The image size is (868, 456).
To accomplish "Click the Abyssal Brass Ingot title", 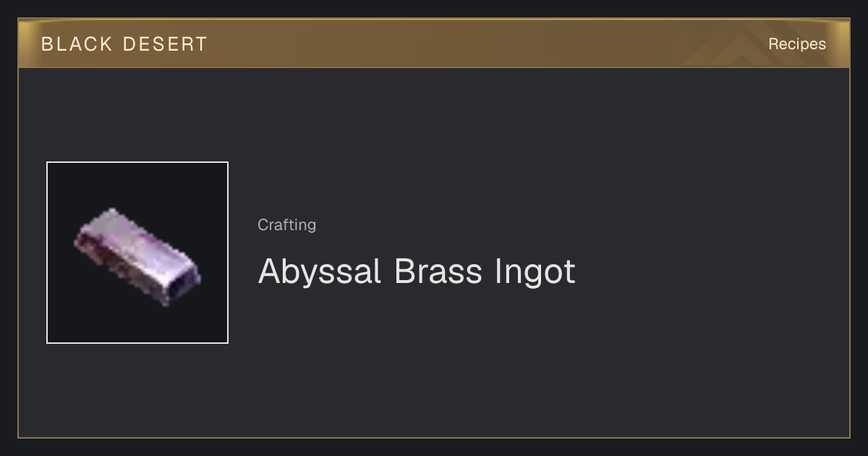I will (417, 271).
